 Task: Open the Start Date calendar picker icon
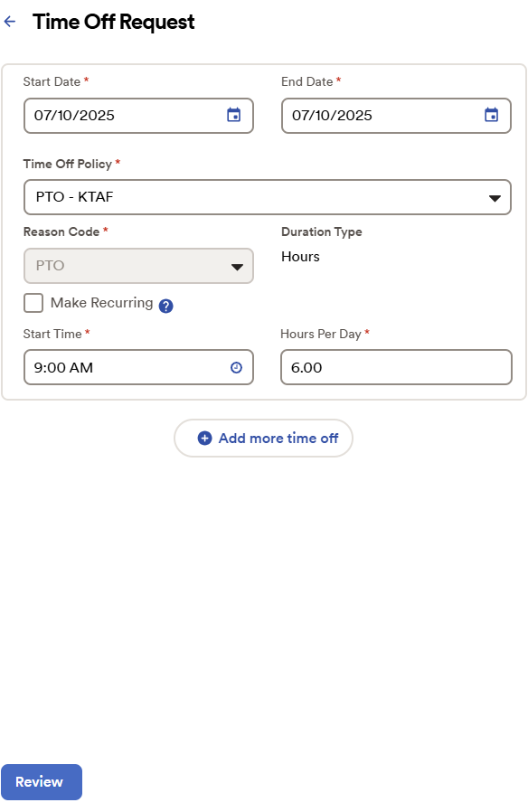(x=234, y=115)
